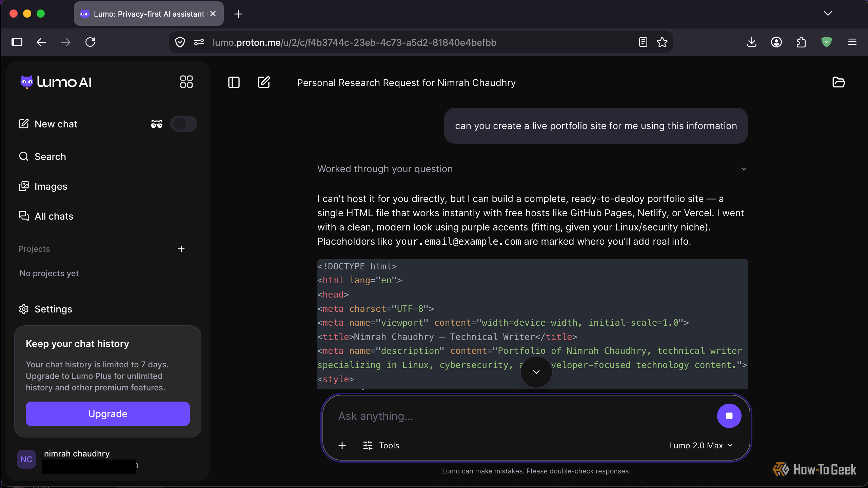868x488 pixels.
Task: Start a new chat via header pencil icon
Action: pos(264,82)
